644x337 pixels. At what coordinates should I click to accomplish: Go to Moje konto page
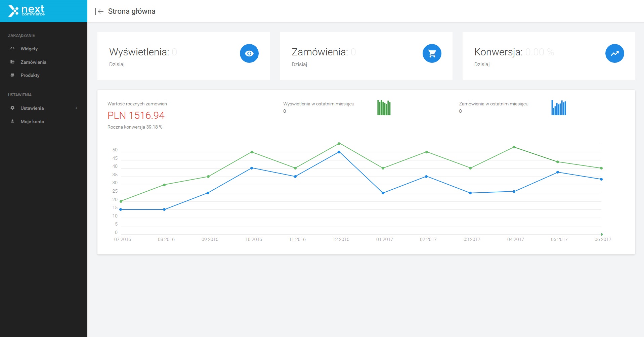tap(32, 122)
